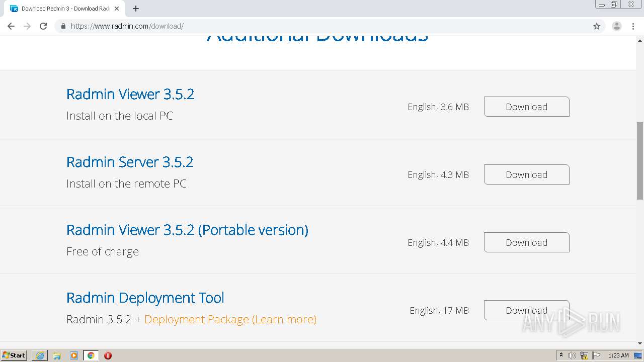644x362 pixels.
Task: Open the Radmin Server 3.5.2 title link
Action: tap(130, 162)
